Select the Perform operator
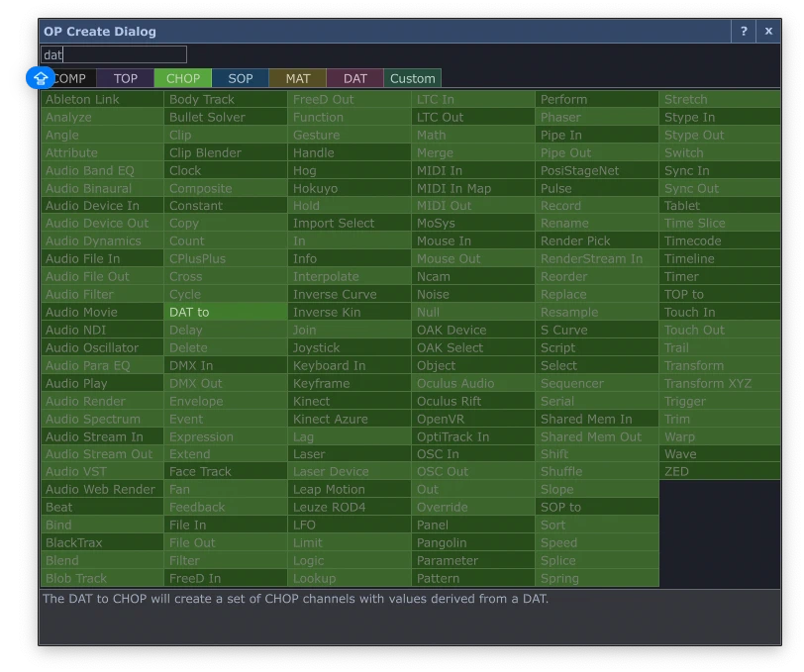 coord(596,99)
